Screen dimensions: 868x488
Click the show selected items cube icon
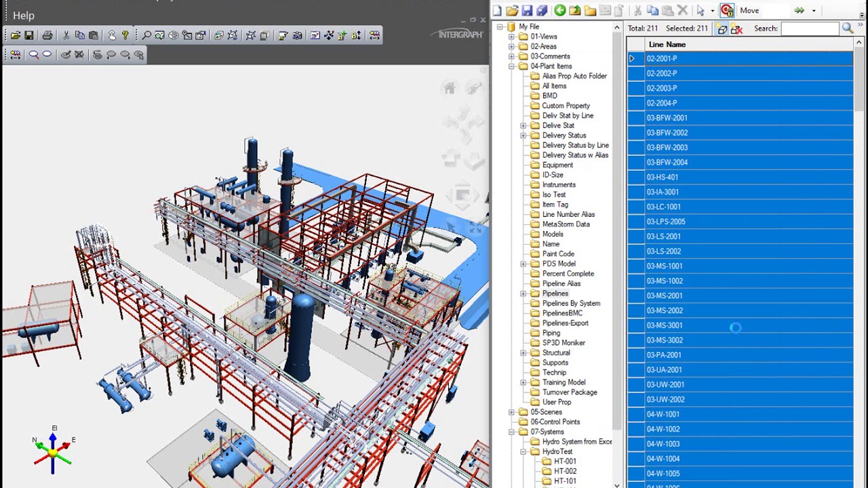tap(722, 28)
